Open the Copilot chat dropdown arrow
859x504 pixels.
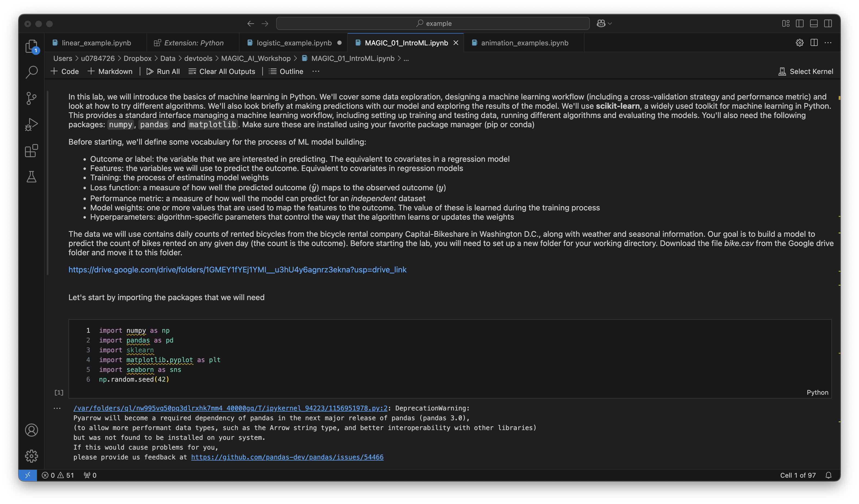[610, 23]
